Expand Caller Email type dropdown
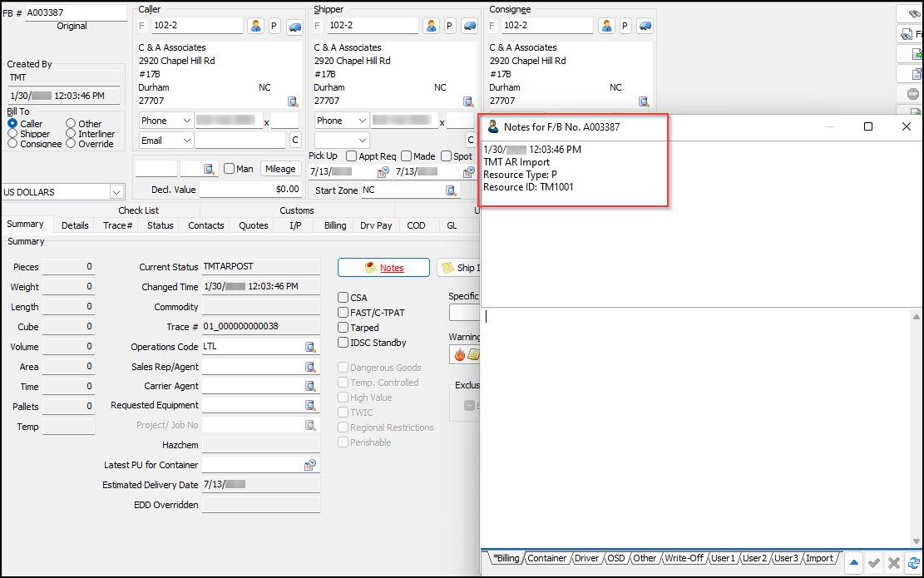 pyautogui.click(x=186, y=141)
